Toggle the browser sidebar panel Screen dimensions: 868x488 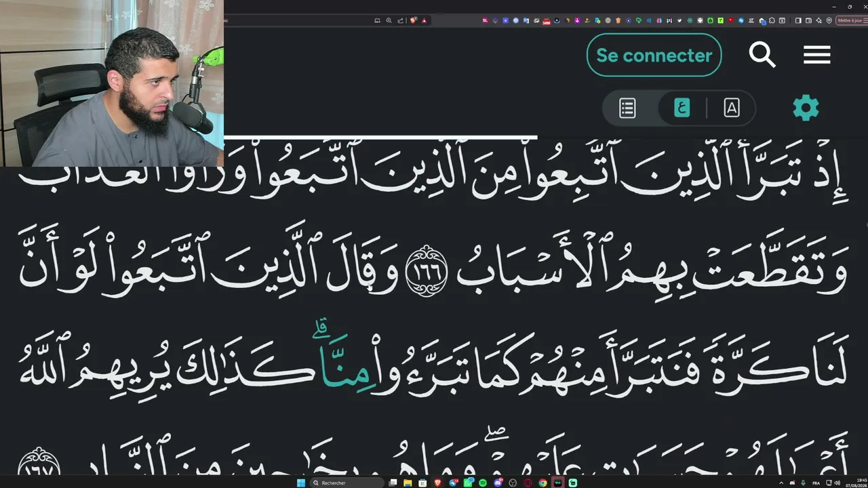pyautogui.click(x=798, y=20)
